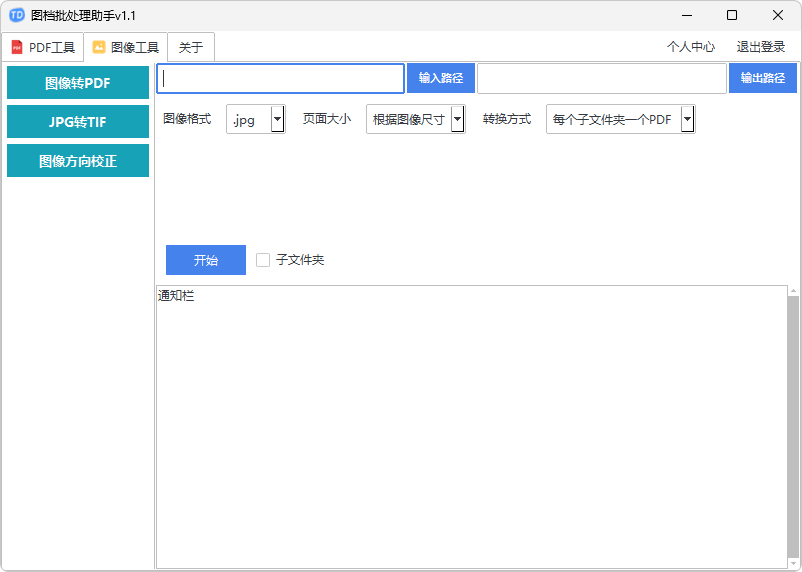Select 图像转PDF in the sidebar
This screenshot has height=572, width=802.
tap(78, 83)
